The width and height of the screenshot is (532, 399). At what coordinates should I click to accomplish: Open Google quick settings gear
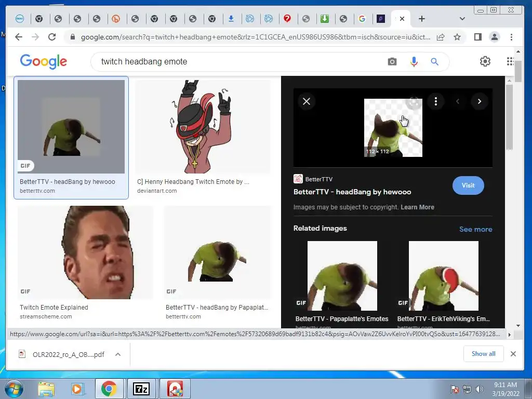[x=485, y=61]
